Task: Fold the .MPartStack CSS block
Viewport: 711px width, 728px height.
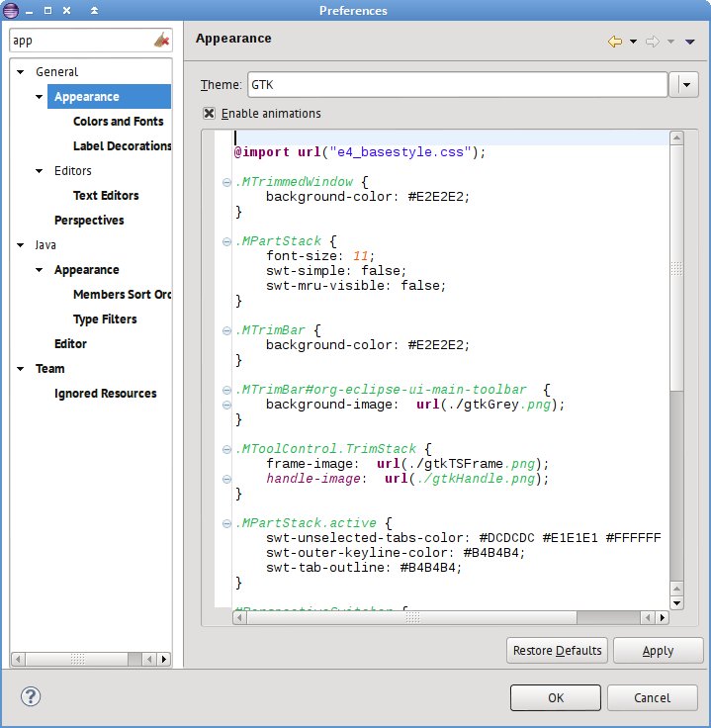Action: (226, 242)
